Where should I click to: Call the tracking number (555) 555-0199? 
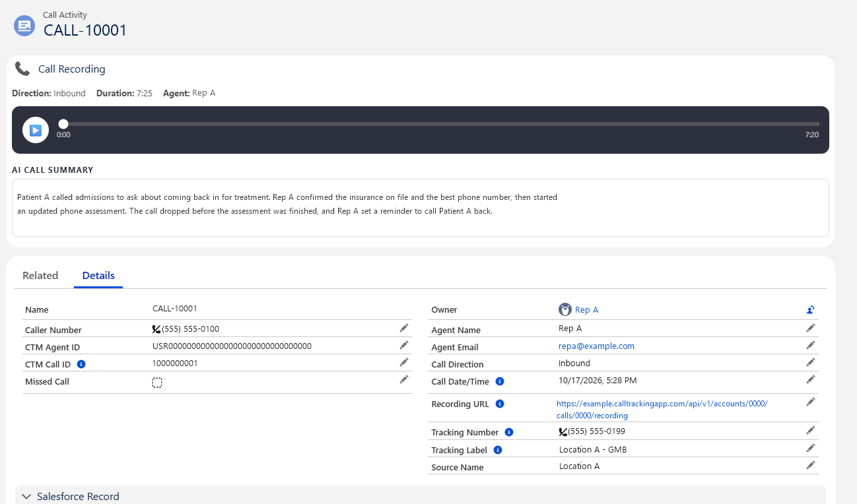592,431
